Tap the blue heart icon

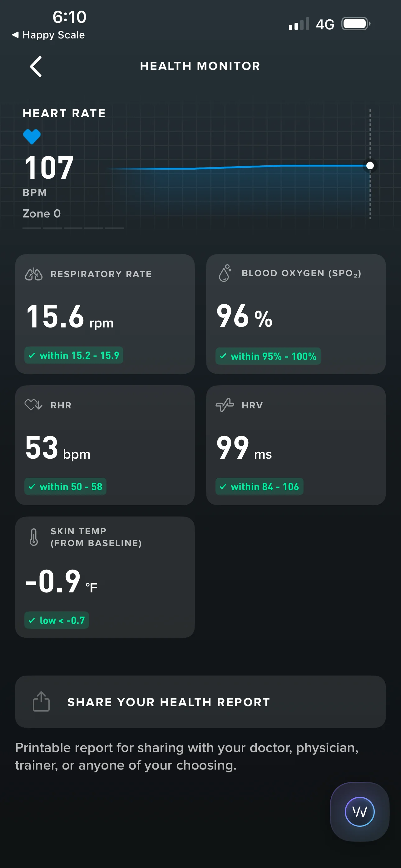point(32,137)
